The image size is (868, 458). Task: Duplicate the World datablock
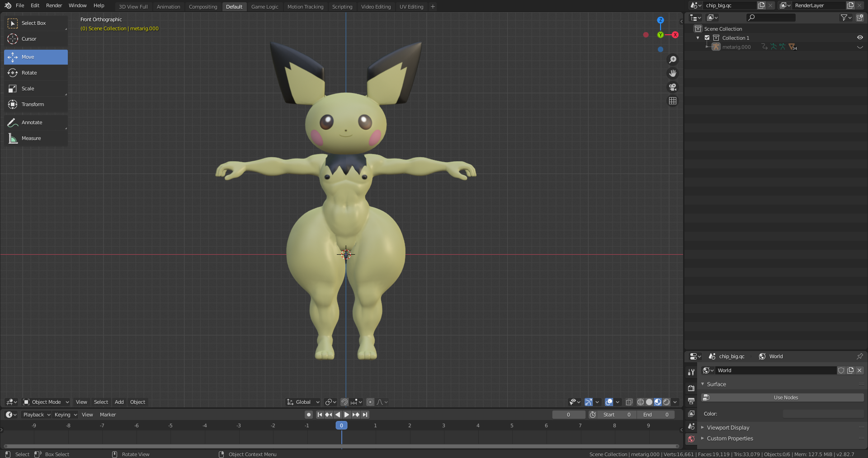point(850,370)
